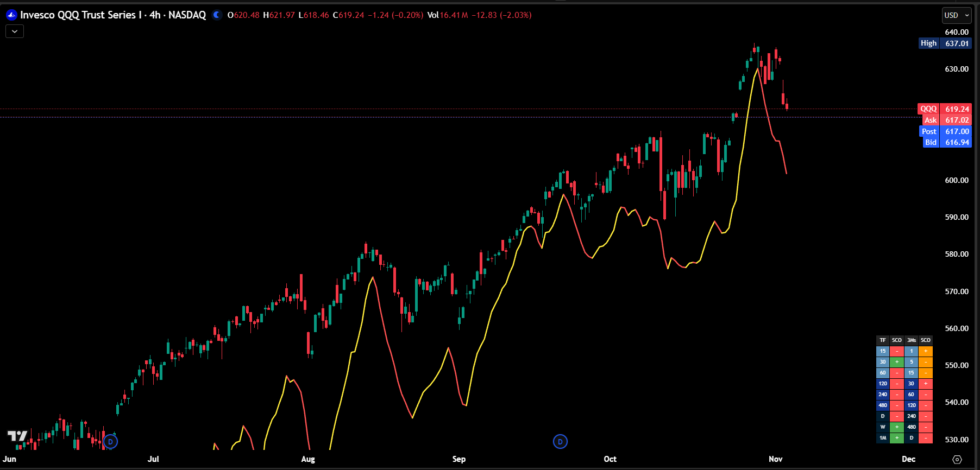The height and width of the screenshot is (470, 980).
Task: Select the QQQ 619.24 last price label
Action: (x=944, y=109)
